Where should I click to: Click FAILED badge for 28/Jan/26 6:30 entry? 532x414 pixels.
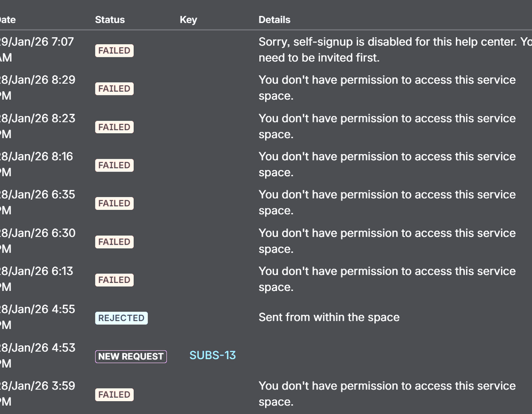[x=114, y=242]
